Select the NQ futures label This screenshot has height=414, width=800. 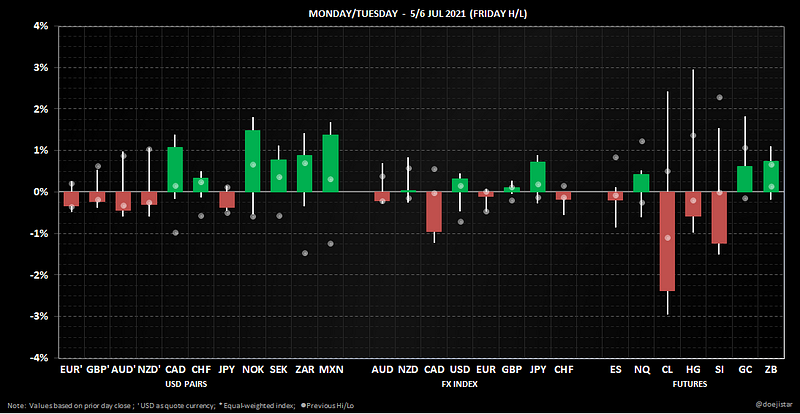tap(641, 369)
